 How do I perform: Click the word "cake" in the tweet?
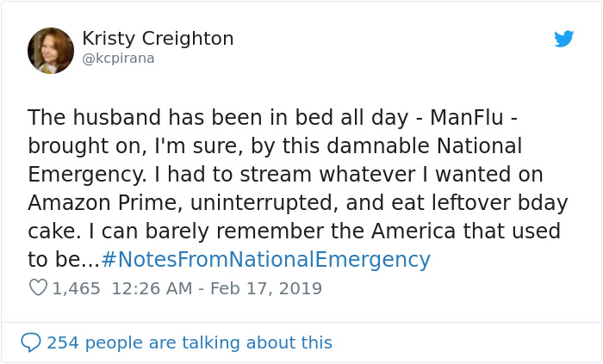tap(54, 231)
